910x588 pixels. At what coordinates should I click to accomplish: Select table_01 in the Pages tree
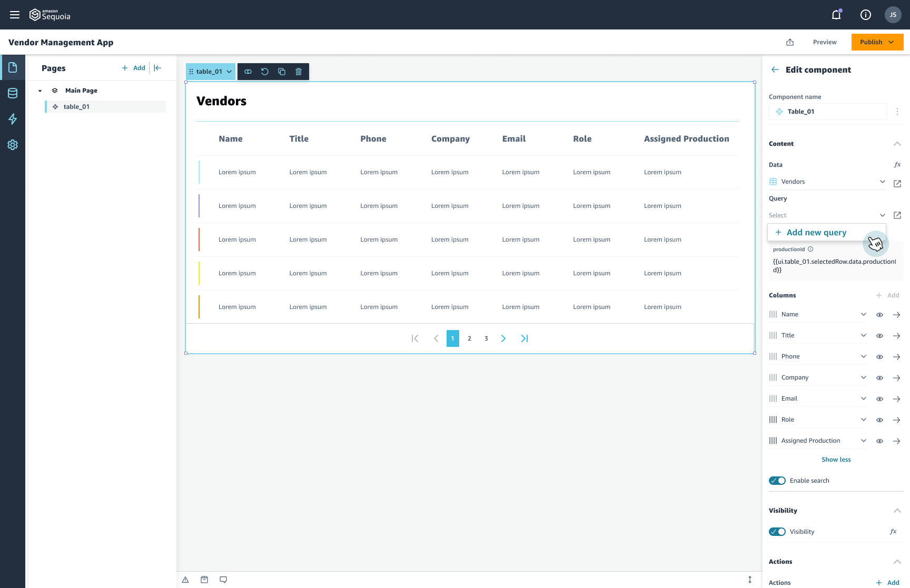pos(75,106)
